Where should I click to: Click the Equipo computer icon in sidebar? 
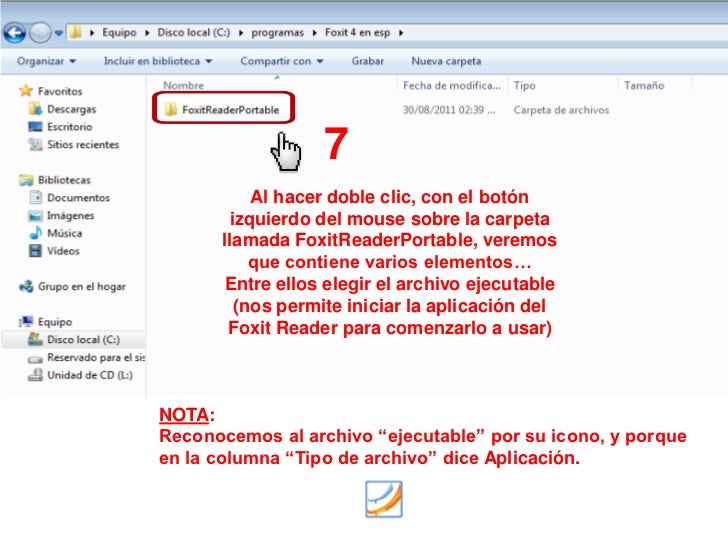26,321
